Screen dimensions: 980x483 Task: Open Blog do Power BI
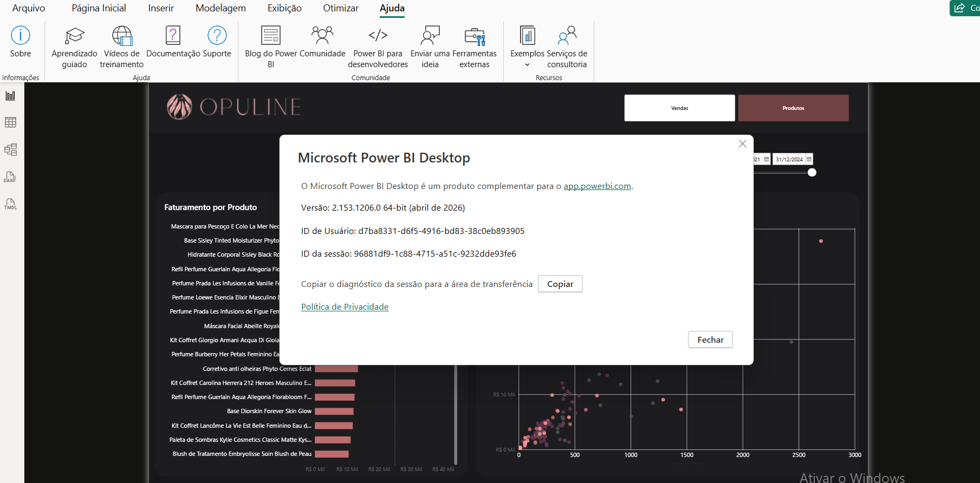(x=271, y=47)
